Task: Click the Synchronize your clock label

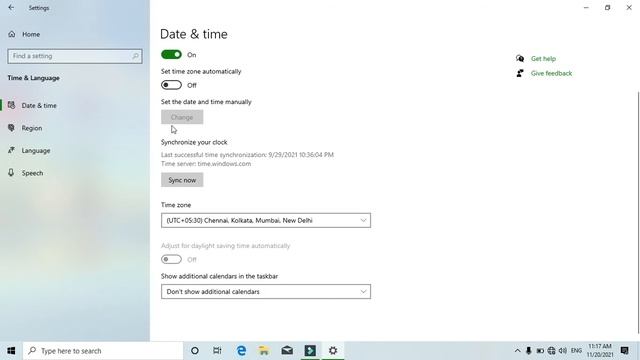Action: coord(194,142)
